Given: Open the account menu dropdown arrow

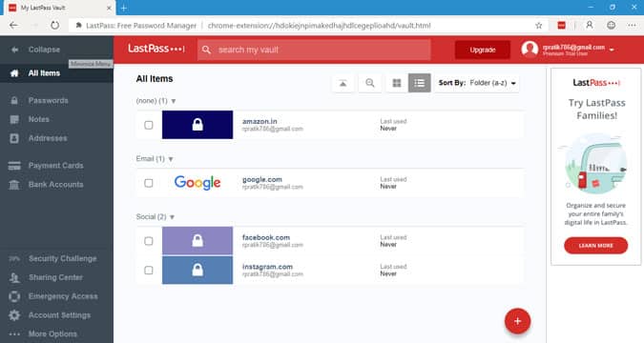Looking at the screenshot, I should tap(612, 50).
